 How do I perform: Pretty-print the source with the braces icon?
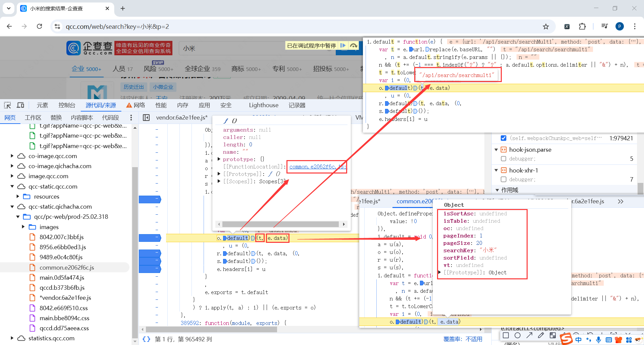coord(146,339)
